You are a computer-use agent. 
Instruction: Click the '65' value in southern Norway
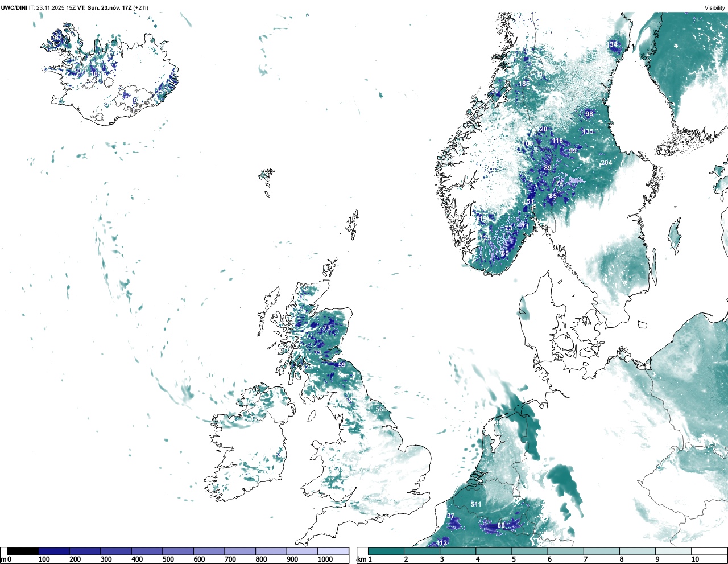coord(505,253)
